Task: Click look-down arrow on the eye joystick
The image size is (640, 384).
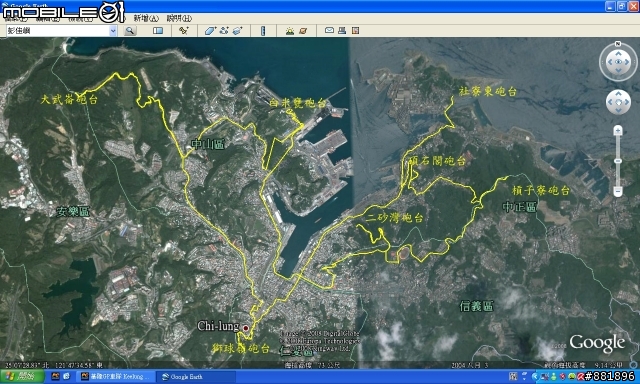Action: 618,70
